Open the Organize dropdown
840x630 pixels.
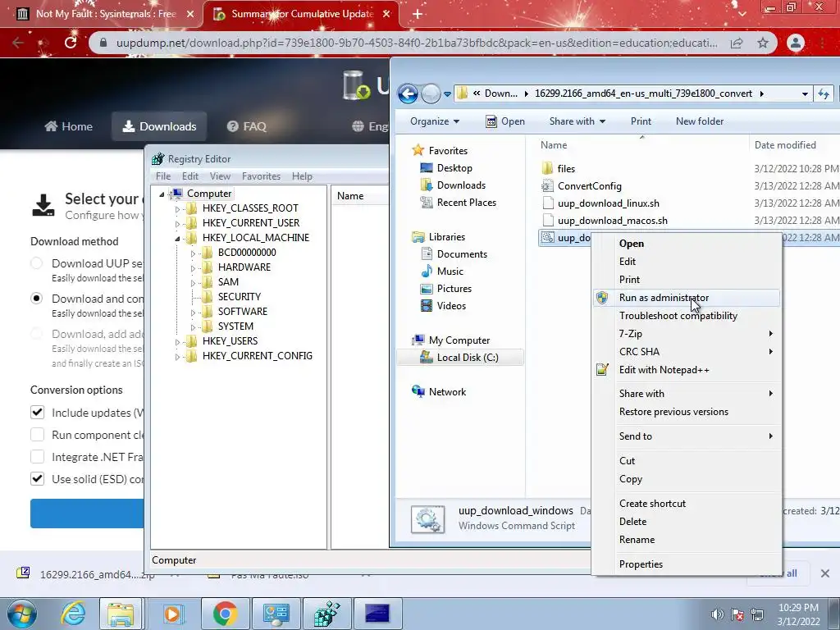[x=435, y=121]
